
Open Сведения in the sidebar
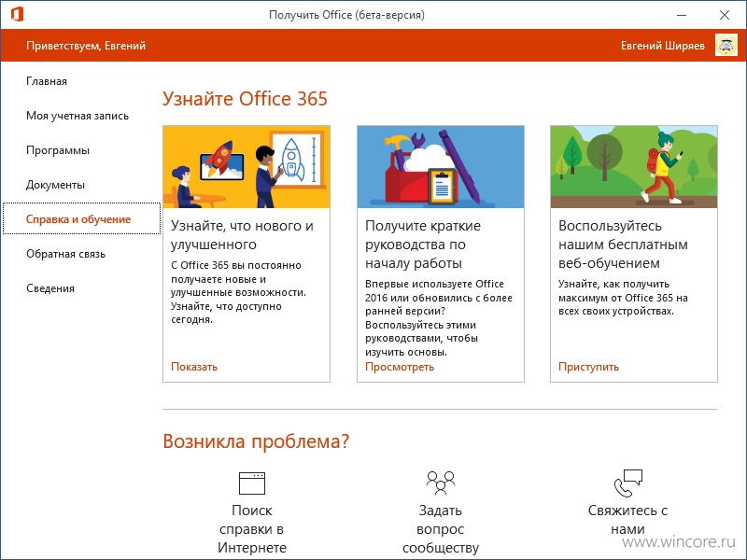click(50, 288)
